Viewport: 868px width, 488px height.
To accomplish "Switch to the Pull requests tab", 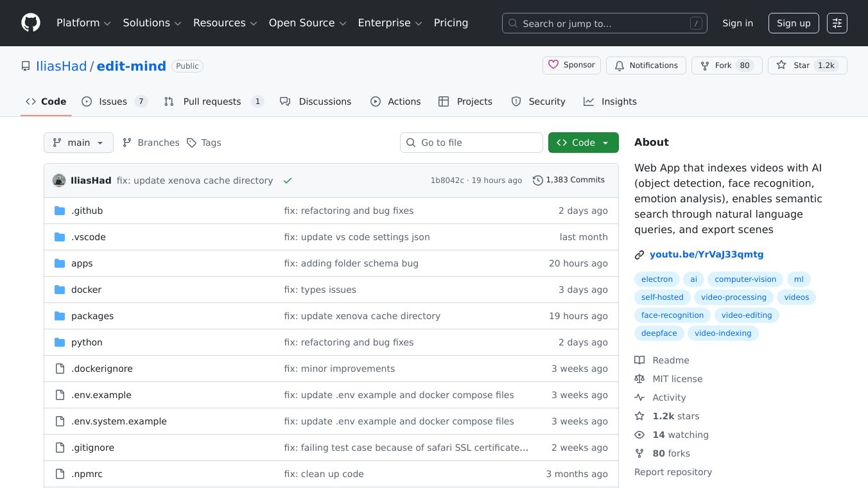I will click(x=213, y=101).
